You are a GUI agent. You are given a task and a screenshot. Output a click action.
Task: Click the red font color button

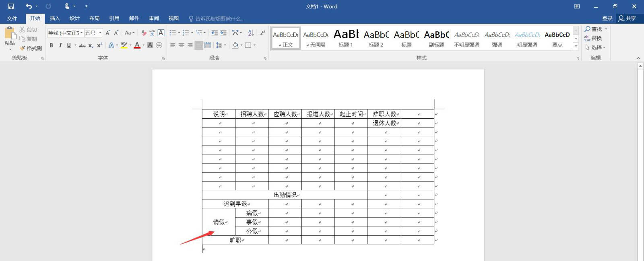pos(137,45)
